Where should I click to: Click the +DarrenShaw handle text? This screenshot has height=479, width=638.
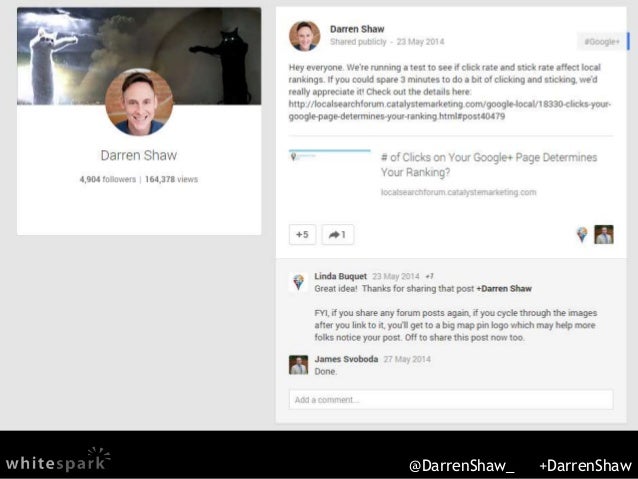[586, 466]
